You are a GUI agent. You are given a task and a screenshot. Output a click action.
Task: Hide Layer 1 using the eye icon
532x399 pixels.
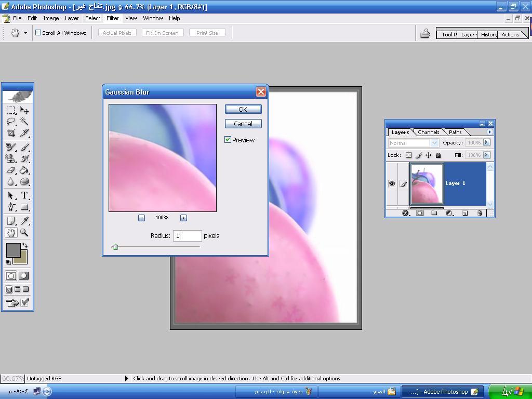[392, 183]
